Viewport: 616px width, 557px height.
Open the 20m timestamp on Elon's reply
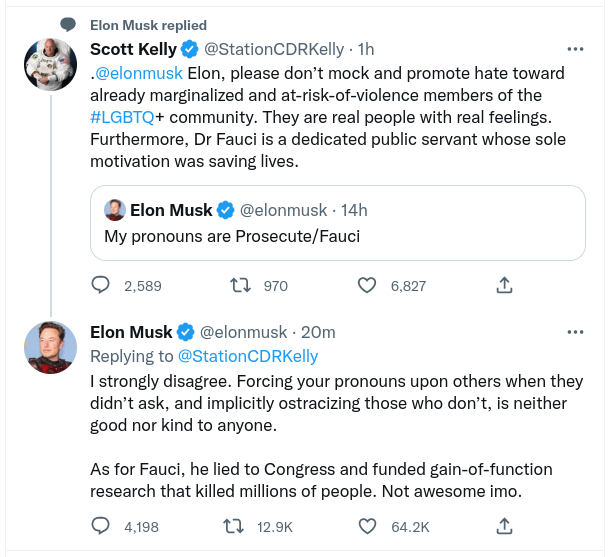point(318,332)
